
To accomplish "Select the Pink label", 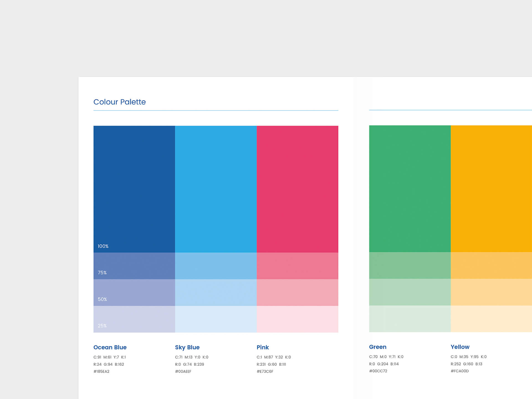I will coord(262,347).
